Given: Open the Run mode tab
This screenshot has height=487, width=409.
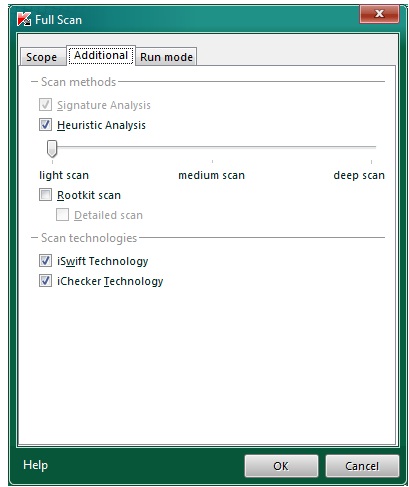Looking at the screenshot, I should point(166,57).
